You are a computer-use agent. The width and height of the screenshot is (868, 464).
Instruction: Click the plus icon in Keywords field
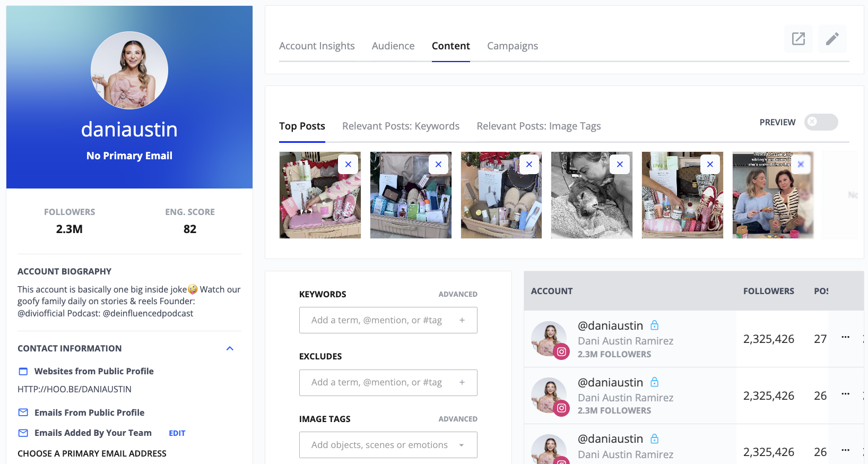[462, 320]
